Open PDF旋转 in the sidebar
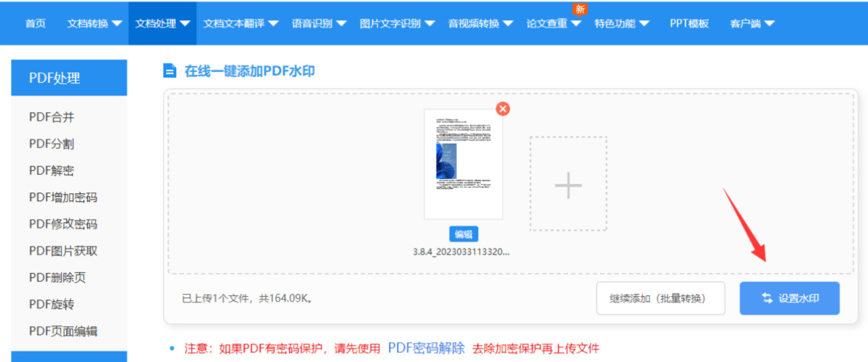868x362 pixels. [52, 304]
